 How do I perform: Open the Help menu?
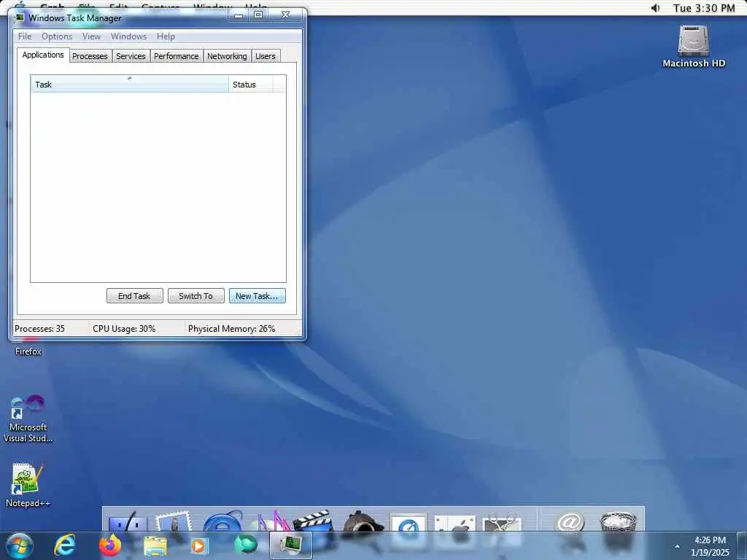click(166, 36)
